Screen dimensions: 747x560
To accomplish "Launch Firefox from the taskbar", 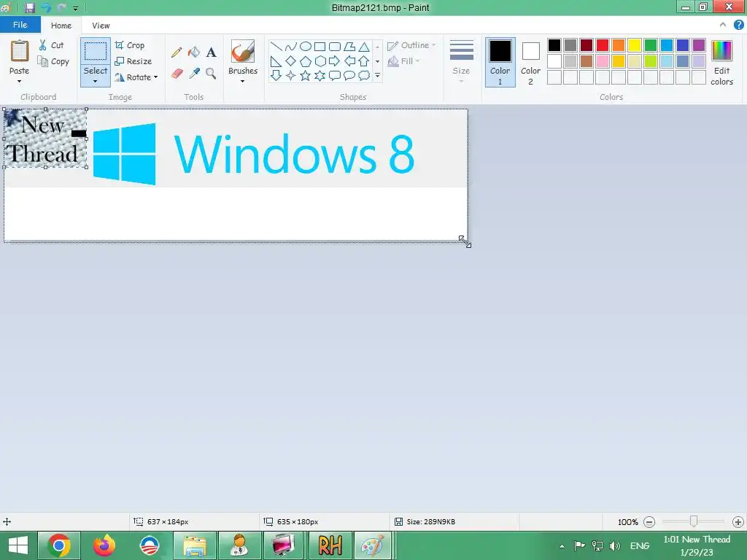I will pyautogui.click(x=104, y=545).
